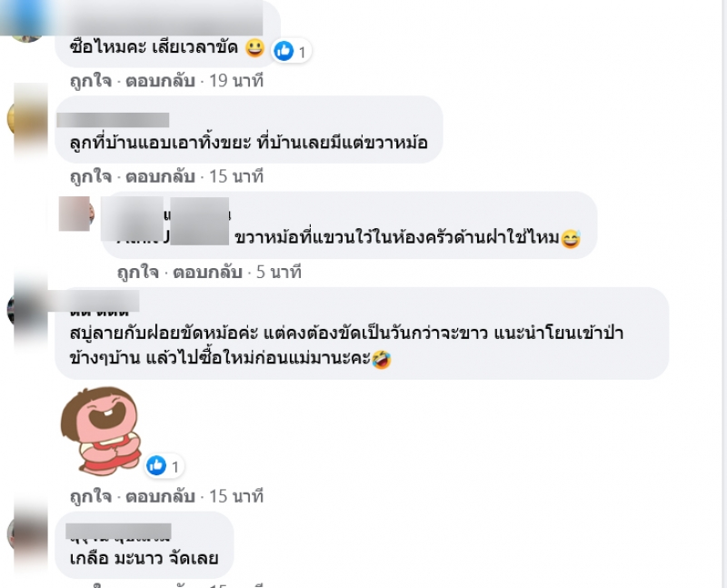Open profile avatar of the 'ลูกที่บ้าน' commenter

tap(27, 120)
